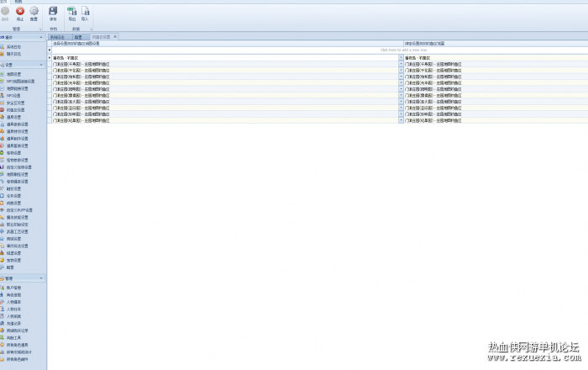Open 刷新工具 in the 管理 list
588x370 pixels.
13,338
